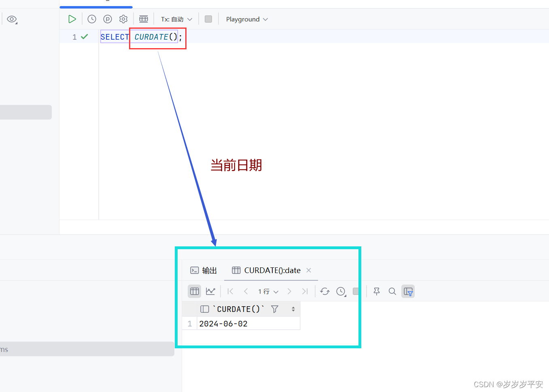The image size is (549, 392).
Task: Open the Tx transaction mode dropdown
Action: coord(176,19)
